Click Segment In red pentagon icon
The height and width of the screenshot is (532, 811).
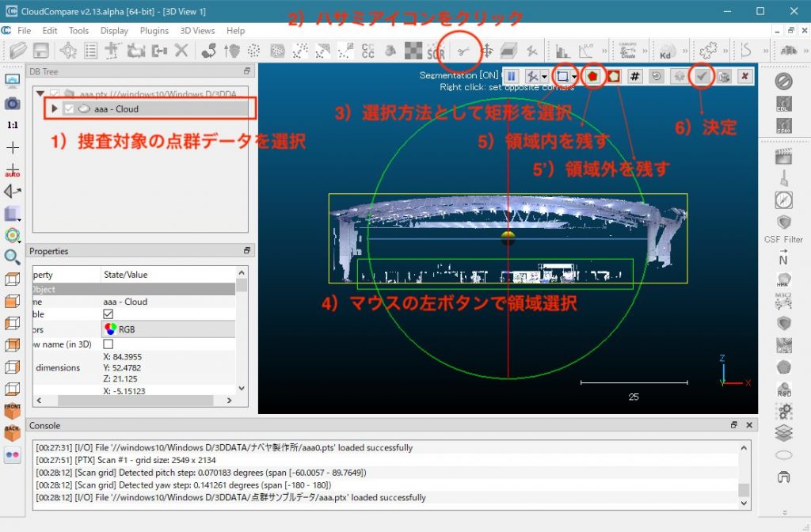[592, 76]
